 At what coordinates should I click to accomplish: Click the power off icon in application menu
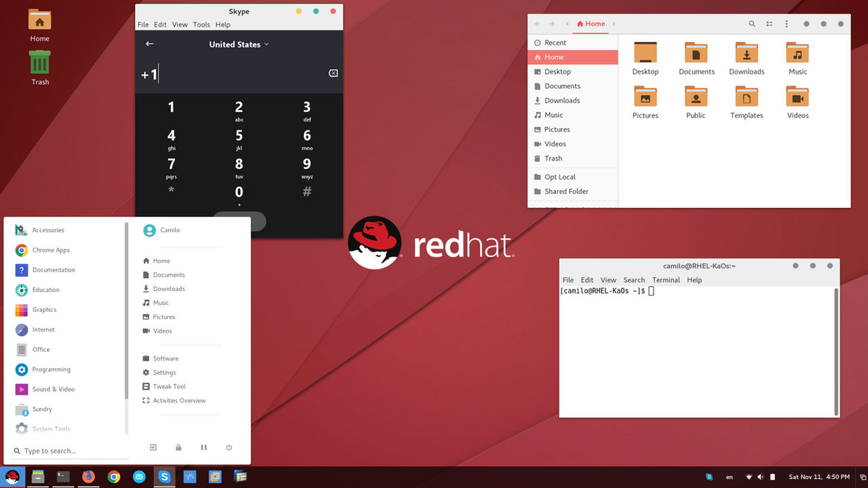(x=229, y=447)
